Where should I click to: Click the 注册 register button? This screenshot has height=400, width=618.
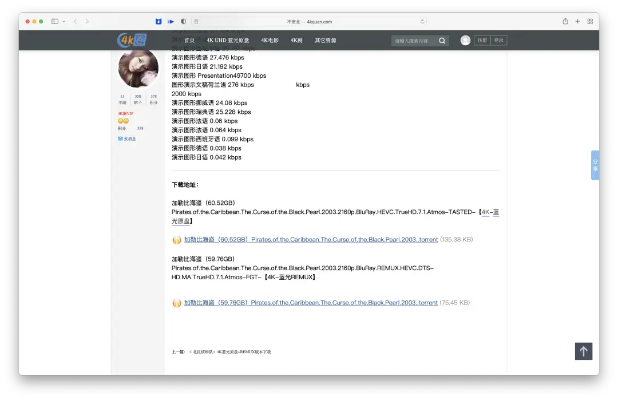point(482,40)
